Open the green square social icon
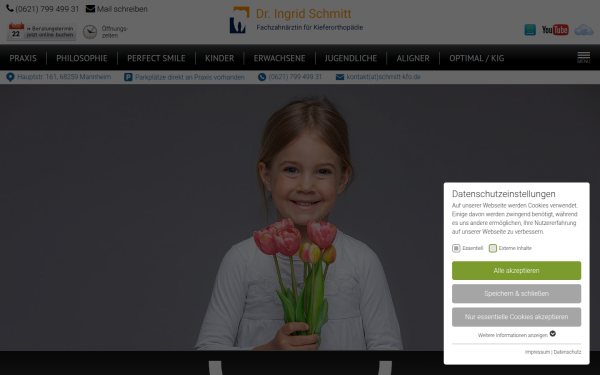 [530, 29]
